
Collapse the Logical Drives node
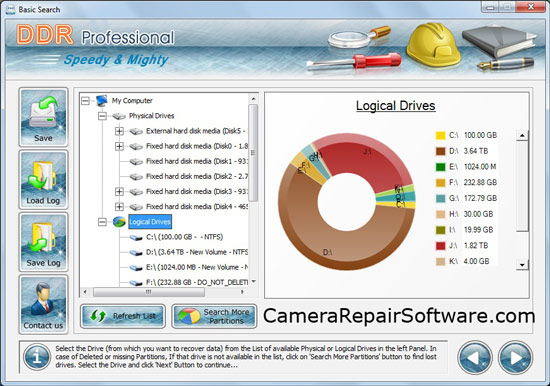[x=102, y=222]
